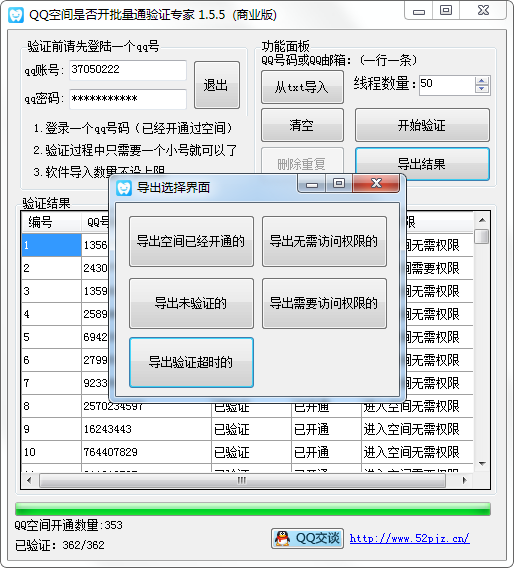This screenshot has height=568, width=514.
Task: Click scroll down arrow of results table
Action: [x=482, y=464]
